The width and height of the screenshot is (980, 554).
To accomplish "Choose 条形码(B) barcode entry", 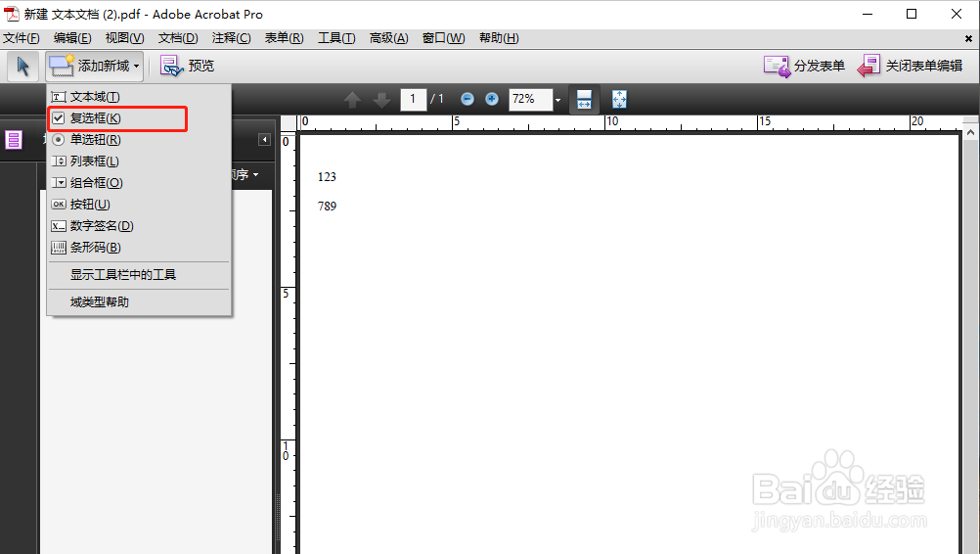I will [139, 248].
